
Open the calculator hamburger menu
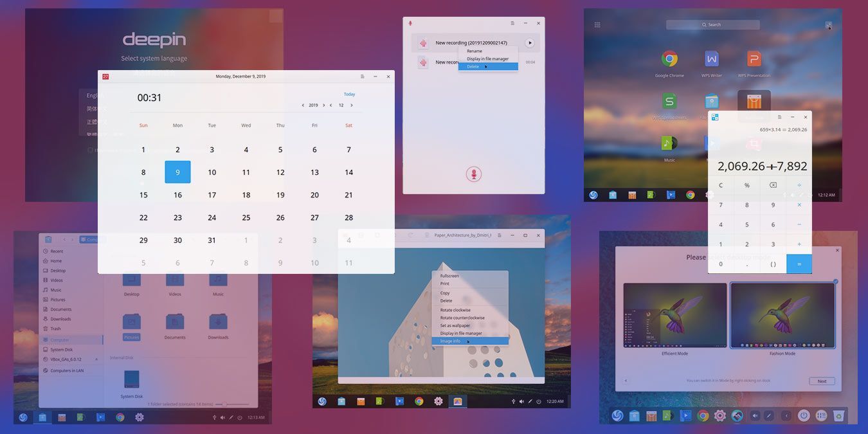(x=779, y=117)
